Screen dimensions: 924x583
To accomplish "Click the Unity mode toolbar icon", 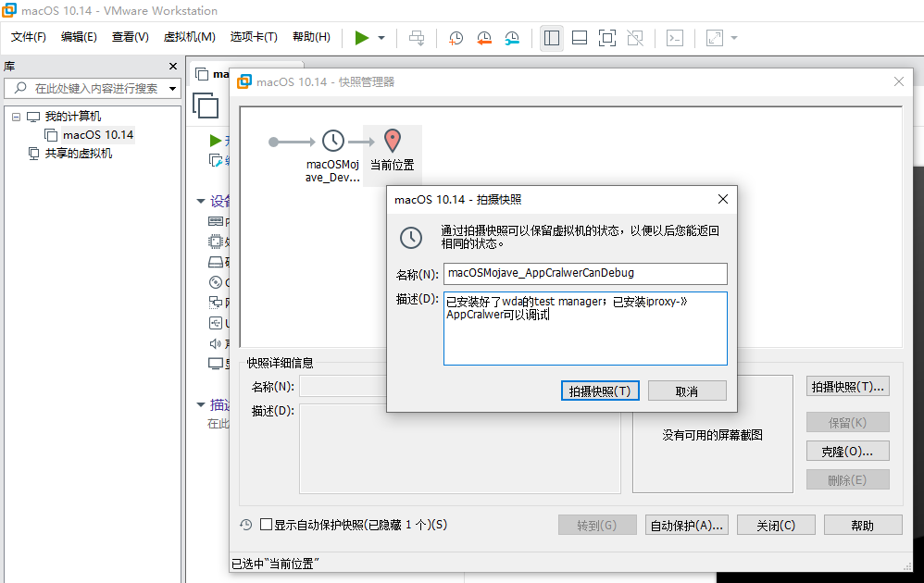I will coord(635,38).
